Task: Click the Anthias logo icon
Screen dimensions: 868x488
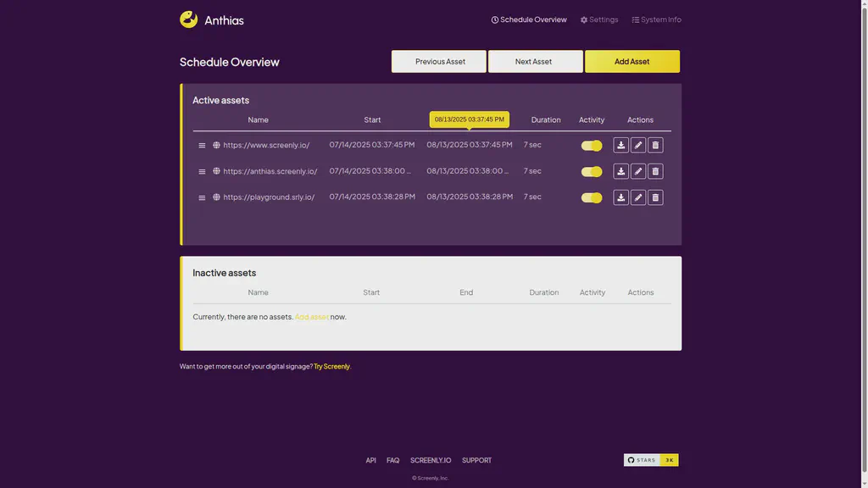Action: (x=189, y=19)
